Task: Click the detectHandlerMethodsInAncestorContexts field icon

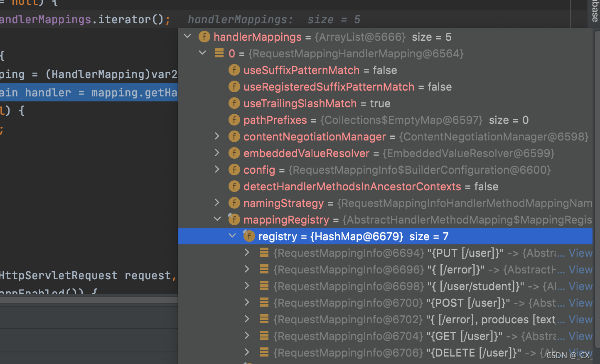Action: [234, 186]
